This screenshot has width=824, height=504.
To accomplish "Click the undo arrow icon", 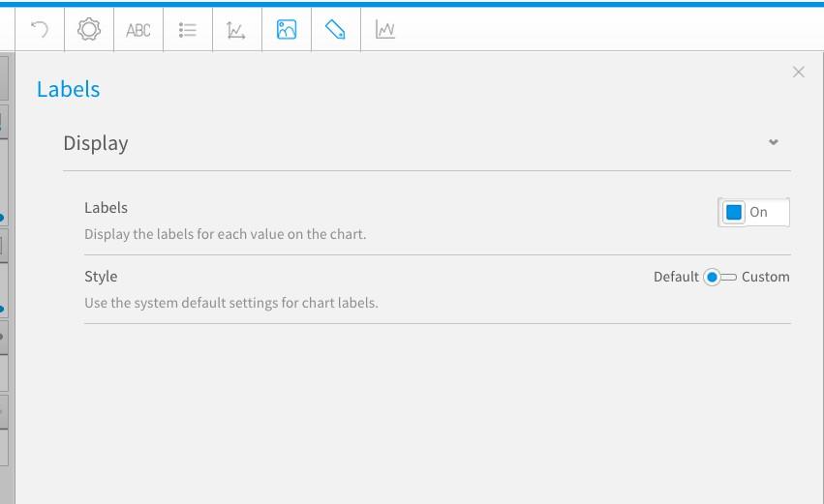I will point(40,29).
